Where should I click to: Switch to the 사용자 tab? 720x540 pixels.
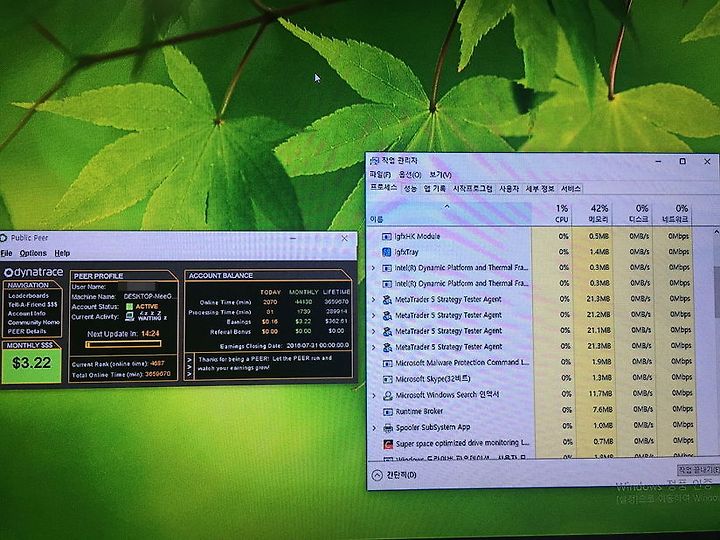pyautogui.click(x=509, y=188)
